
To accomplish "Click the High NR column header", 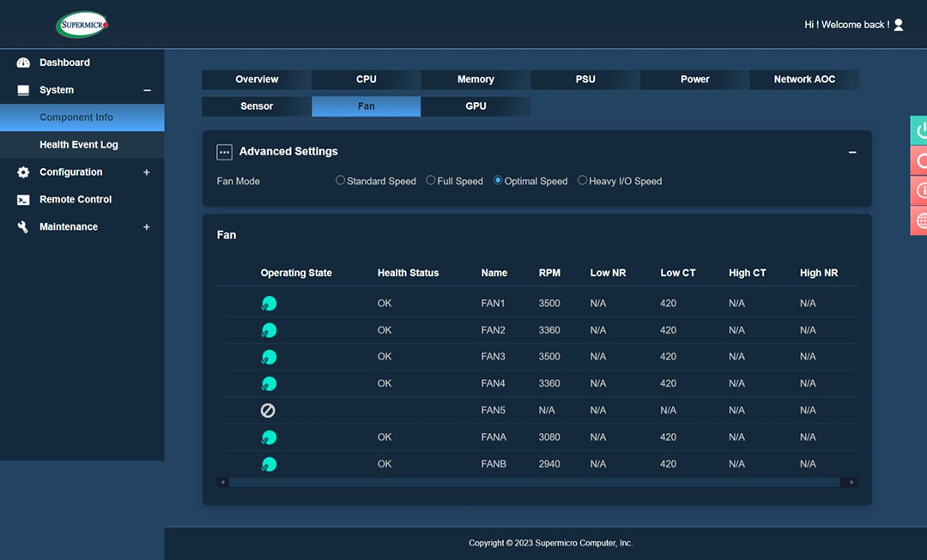I will click(x=819, y=273).
